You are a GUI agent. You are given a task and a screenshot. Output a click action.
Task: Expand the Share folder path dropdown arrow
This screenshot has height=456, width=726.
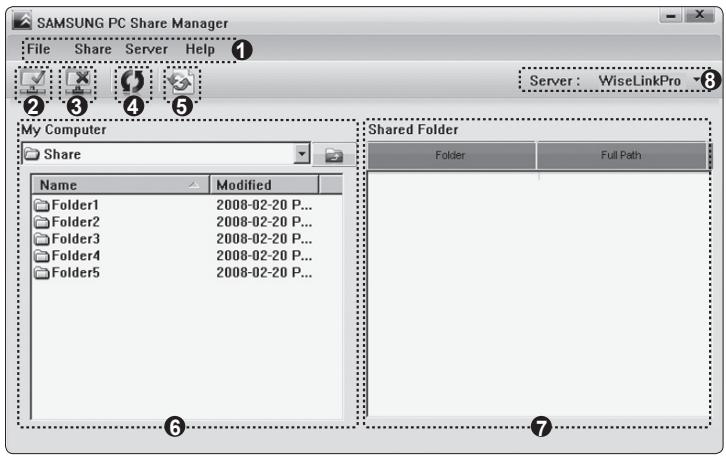click(302, 153)
